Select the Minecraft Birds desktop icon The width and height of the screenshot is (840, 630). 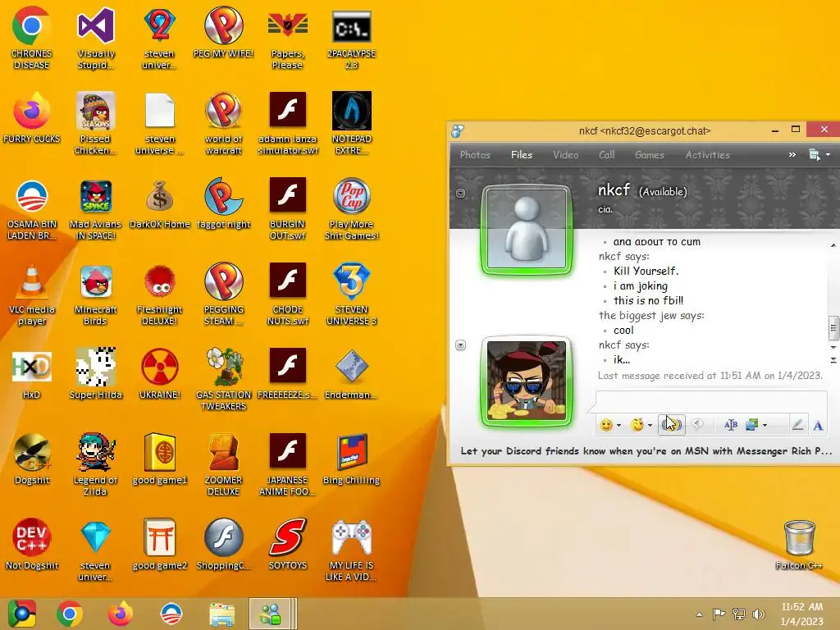click(x=95, y=294)
